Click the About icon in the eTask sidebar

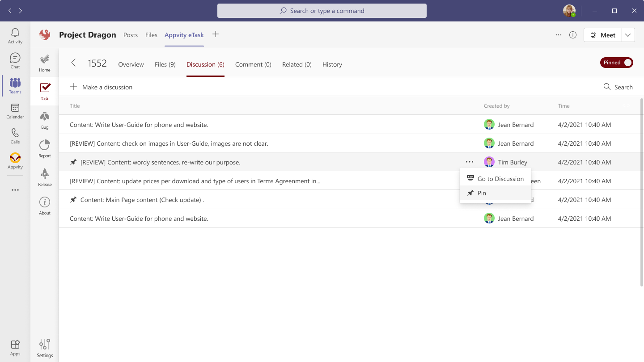click(44, 206)
